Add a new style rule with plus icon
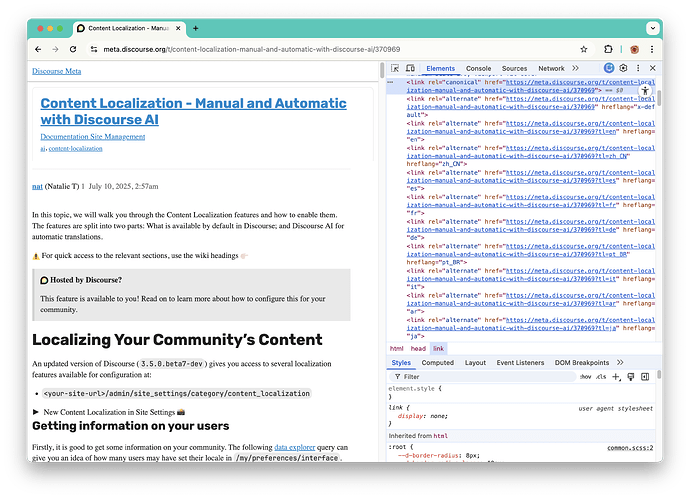The image size is (690, 497). tap(616, 377)
